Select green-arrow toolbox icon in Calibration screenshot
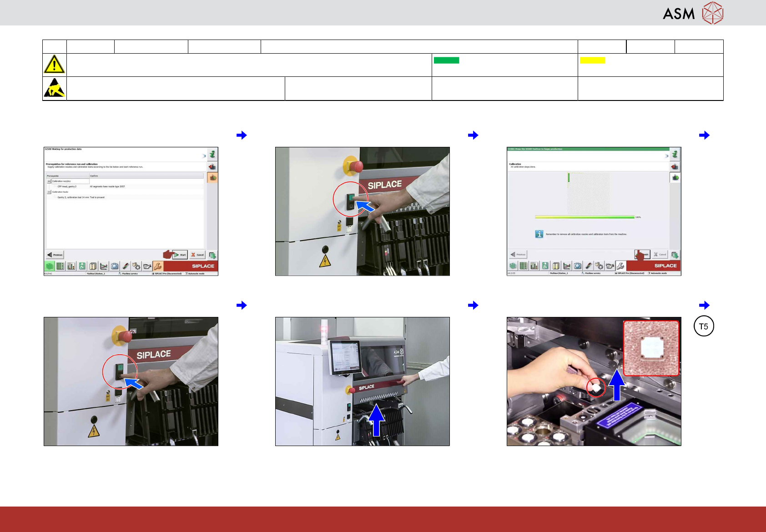The width and height of the screenshot is (766, 532). tap(675, 178)
